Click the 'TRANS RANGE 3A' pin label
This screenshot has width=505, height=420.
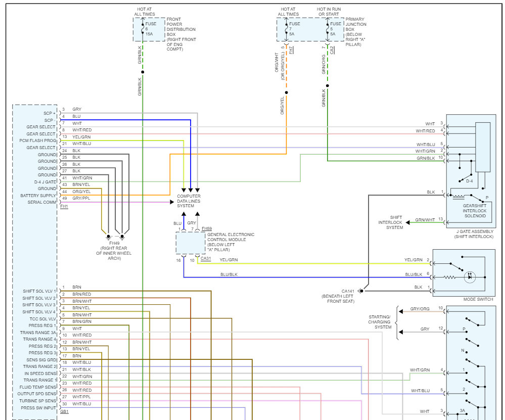tap(38, 333)
